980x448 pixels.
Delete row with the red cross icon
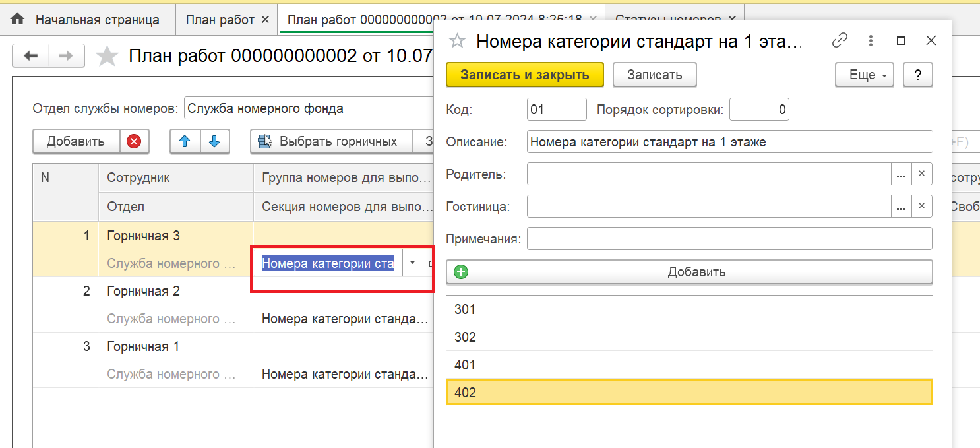134,141
